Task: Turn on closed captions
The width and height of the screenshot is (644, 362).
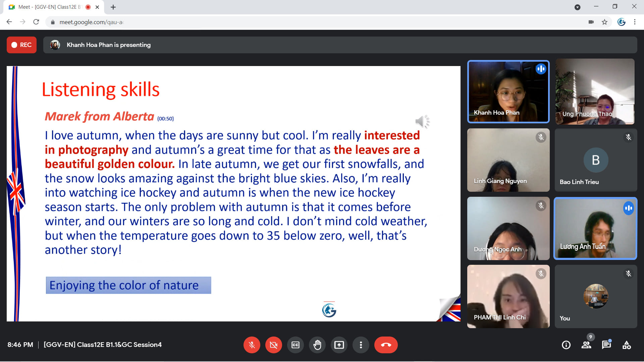Action: 296,345
